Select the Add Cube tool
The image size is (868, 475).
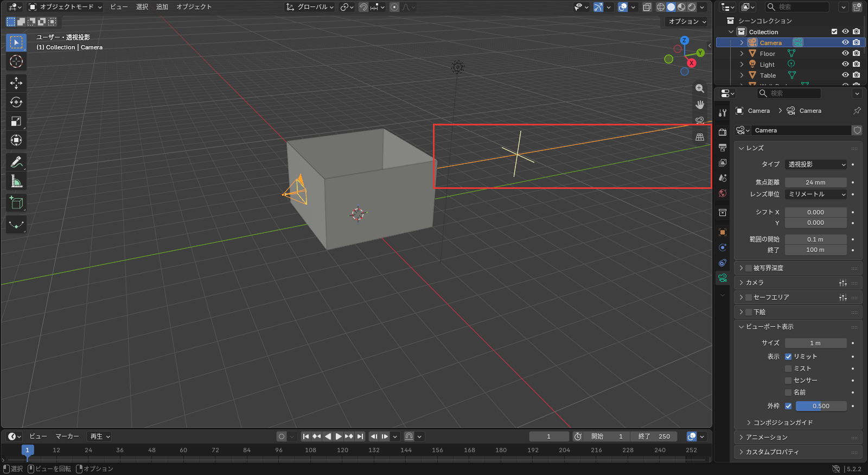[x=16, y=203]
